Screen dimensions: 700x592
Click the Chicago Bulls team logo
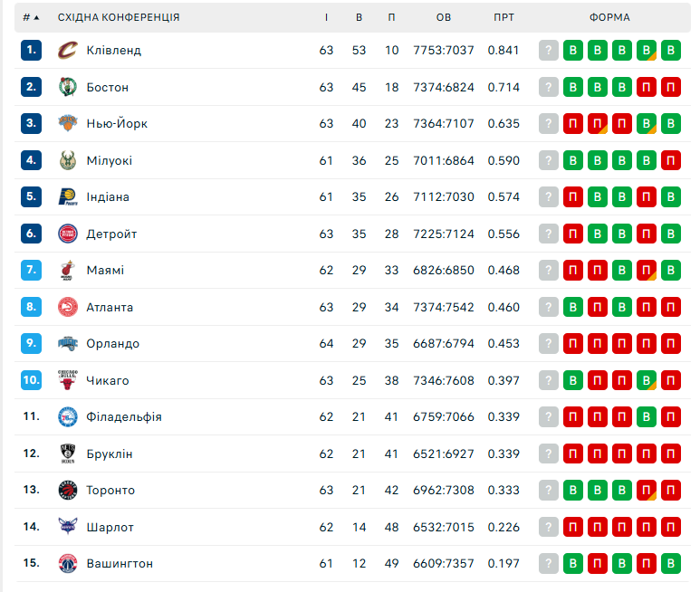point(68,380)
